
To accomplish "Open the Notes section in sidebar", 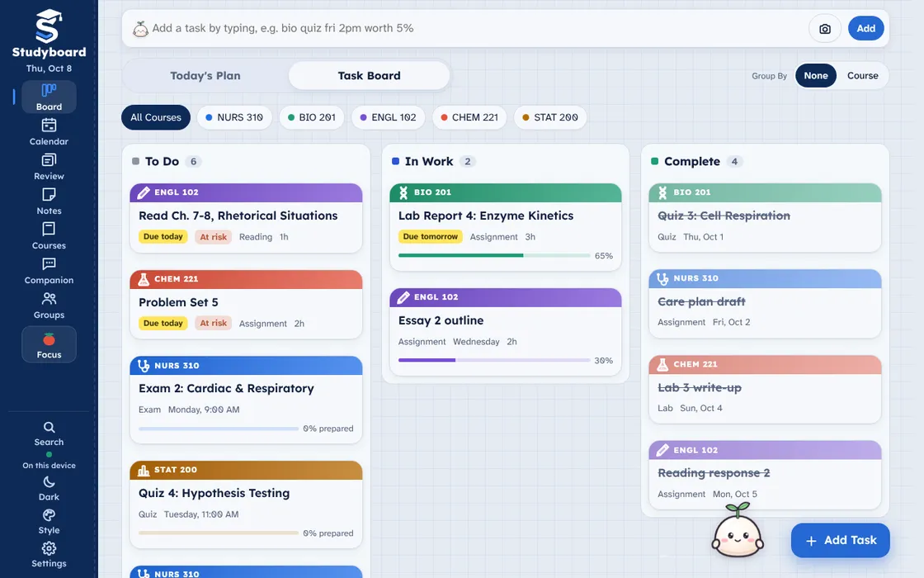I will pyautogui.click(x=49, y=201).
